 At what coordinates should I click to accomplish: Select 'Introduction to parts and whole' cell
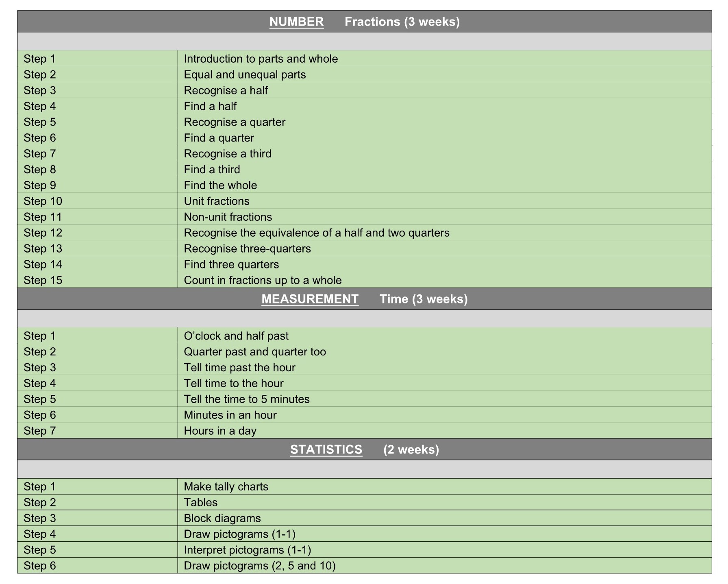261,59
